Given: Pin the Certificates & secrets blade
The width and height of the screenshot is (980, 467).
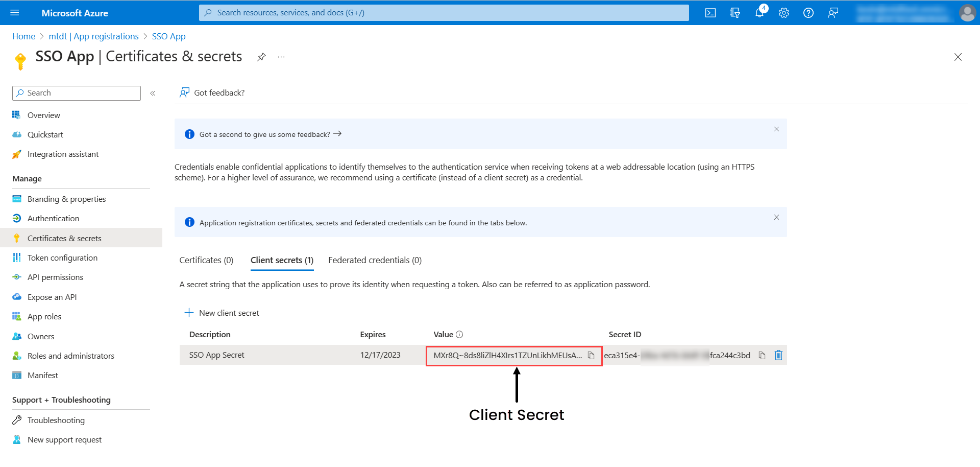Looking at the screenshot, I should [261, 57].
